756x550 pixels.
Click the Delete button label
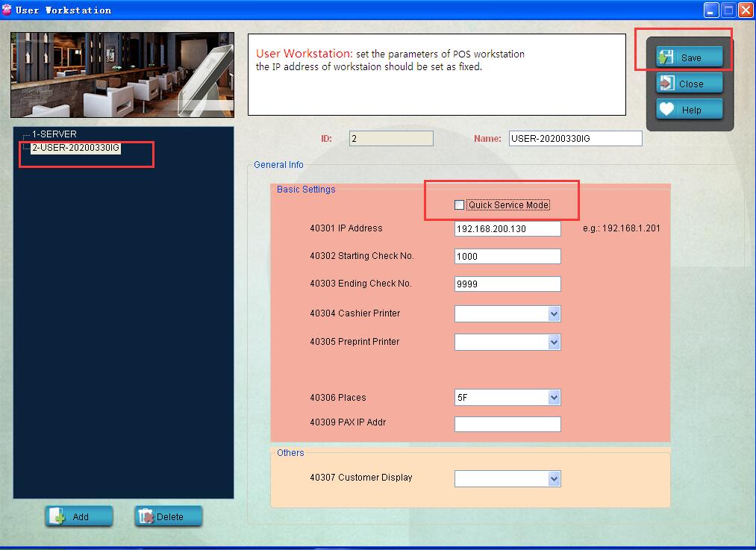[169, 516]
